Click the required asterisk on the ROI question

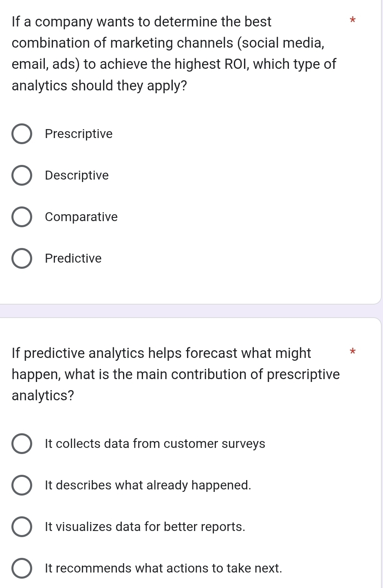[x=353, y=20]
